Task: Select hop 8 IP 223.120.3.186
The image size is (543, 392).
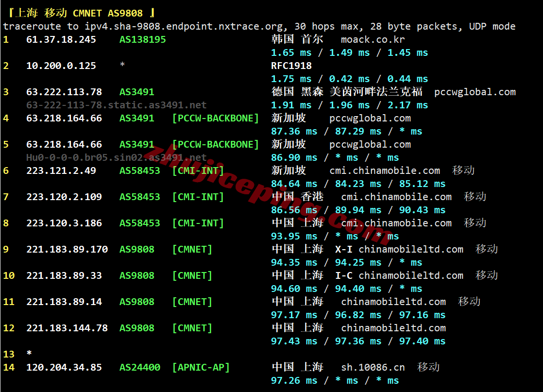Action: tap(64, 223)
